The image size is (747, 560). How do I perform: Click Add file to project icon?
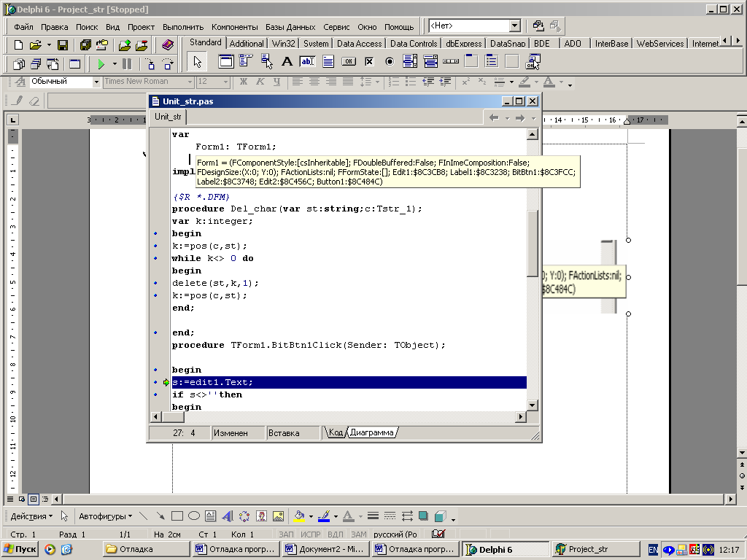125,45
